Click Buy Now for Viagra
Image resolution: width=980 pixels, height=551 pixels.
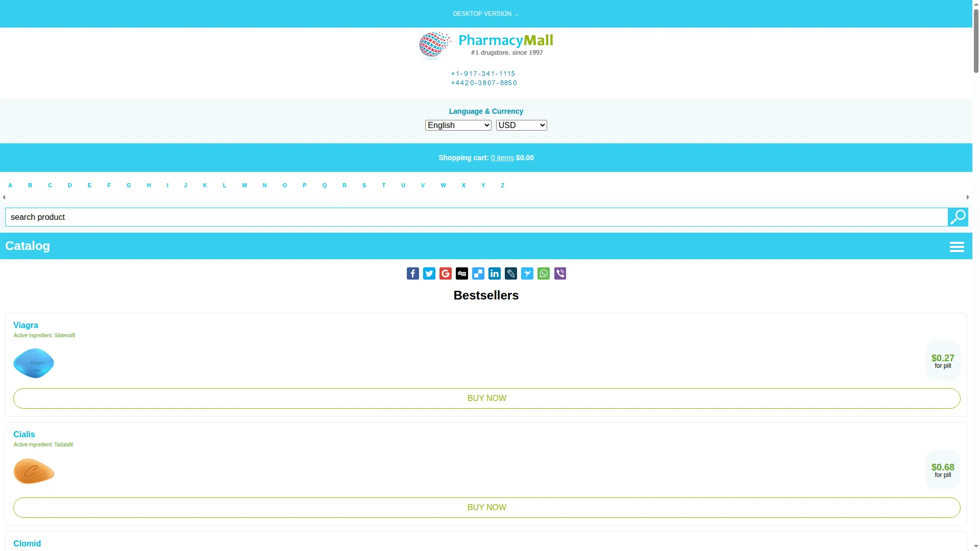tap(486, 398)
